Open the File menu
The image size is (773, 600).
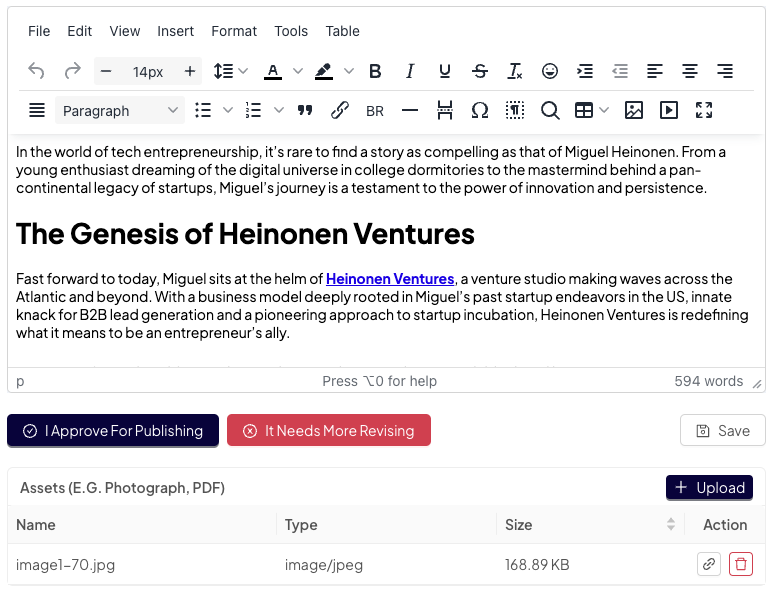click(39, 31)
